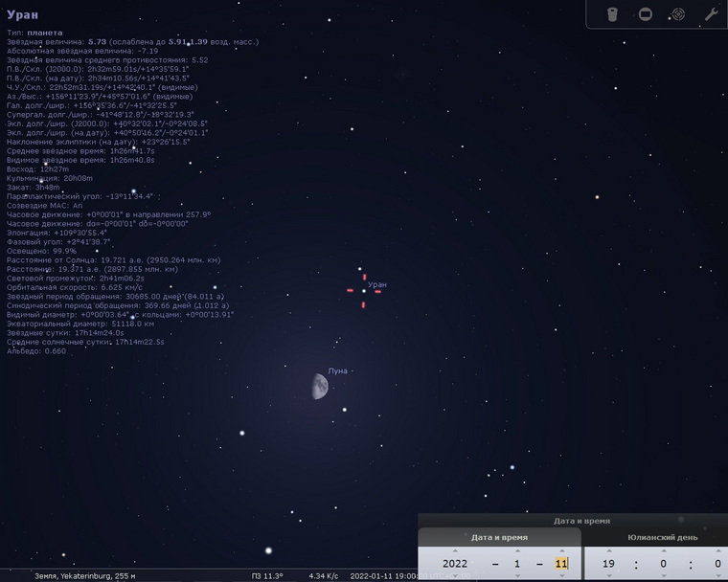Toggle the Telrad sight icon

click(x=678, y=14)
